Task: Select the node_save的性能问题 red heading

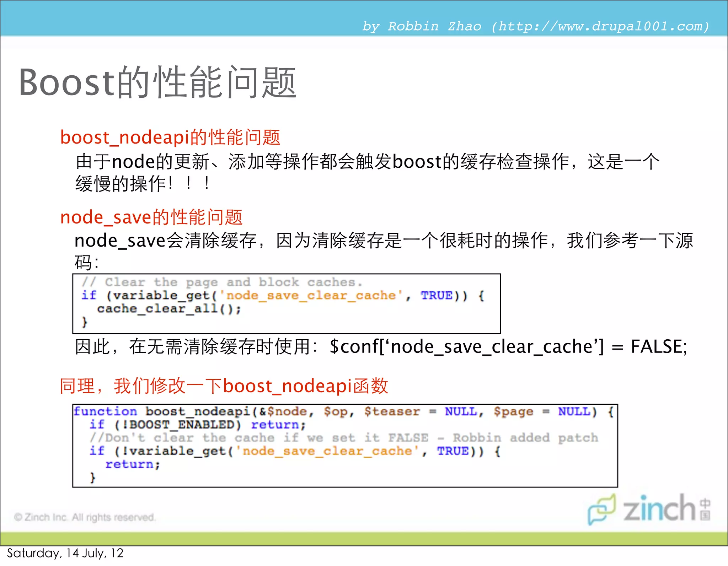Action: (151, 217)
